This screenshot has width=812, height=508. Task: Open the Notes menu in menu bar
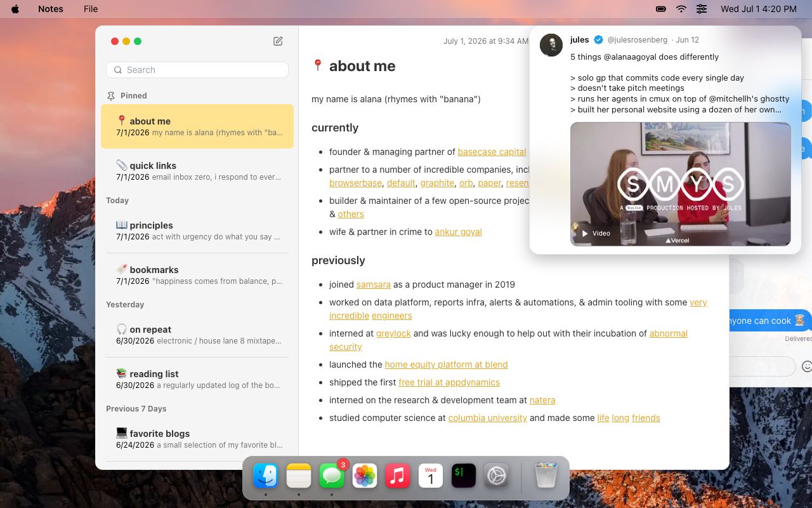(51, 9)
